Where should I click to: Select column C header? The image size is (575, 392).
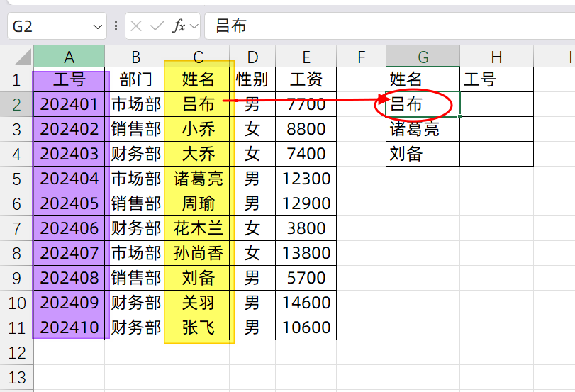click(198, 57)
